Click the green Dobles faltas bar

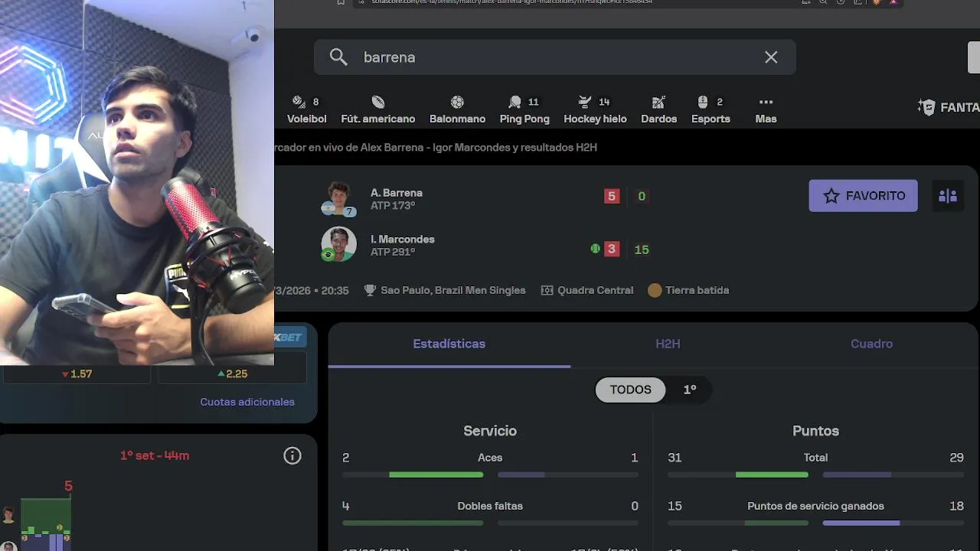click(413, 523)
